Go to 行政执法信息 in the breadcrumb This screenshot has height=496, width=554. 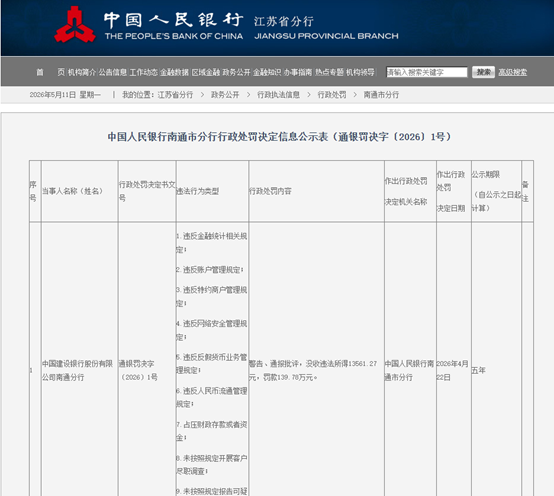pos(278,95)
